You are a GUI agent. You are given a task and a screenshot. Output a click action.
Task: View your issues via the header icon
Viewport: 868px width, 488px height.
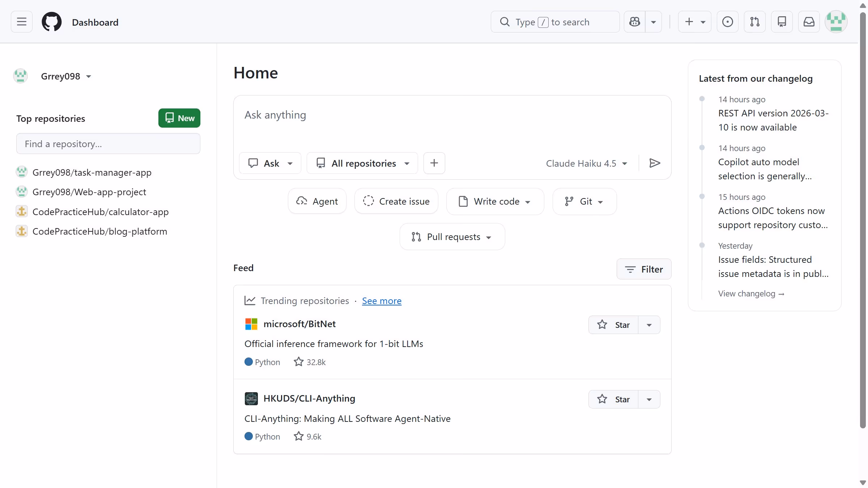click(x=727, y=22)
